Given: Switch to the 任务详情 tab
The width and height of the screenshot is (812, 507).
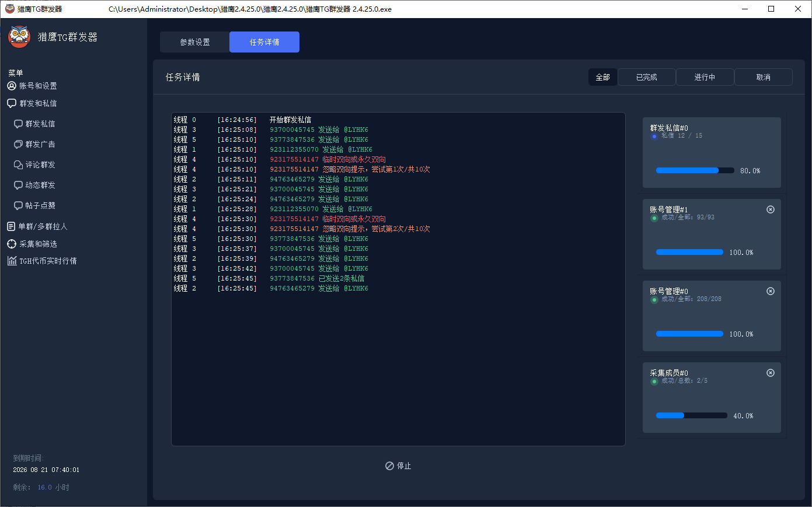Looking at the screenshot, I should [x=264, y=42].
